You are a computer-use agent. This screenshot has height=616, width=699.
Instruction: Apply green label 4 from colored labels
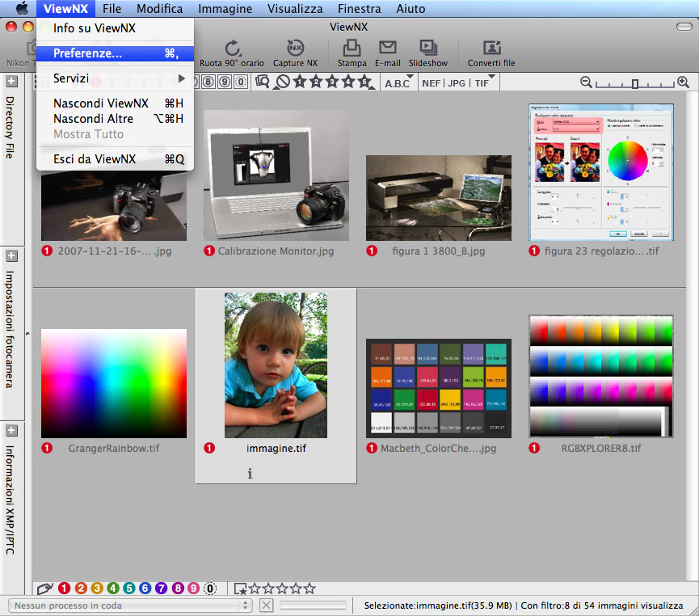pyautogui.click(x=113, y=589)
